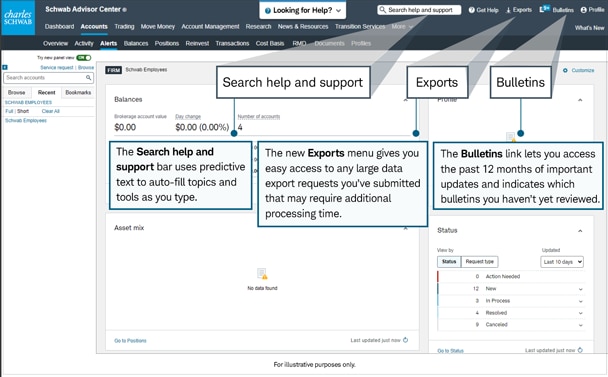Click the Browse link beside Service request
The height and width of the screenshot is (377, 608).
(86, 67)
